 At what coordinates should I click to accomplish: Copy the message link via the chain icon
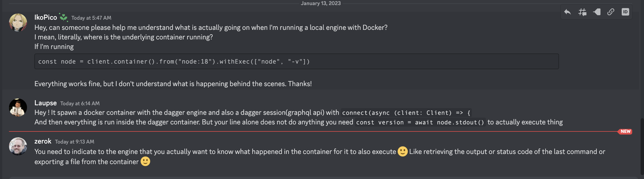pyautogui.click(x=611, y=12)
